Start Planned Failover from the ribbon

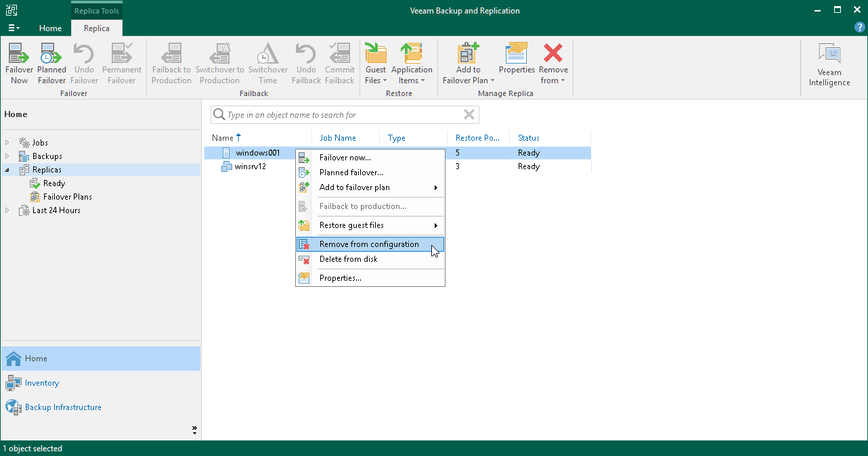[51, 64]
